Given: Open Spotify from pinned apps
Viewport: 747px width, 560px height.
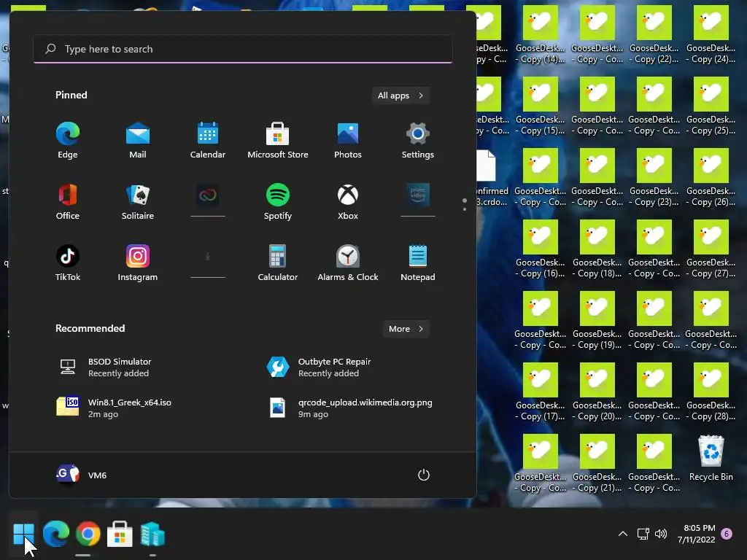Looking at the screenshot, I should click(x=278, y=202).
